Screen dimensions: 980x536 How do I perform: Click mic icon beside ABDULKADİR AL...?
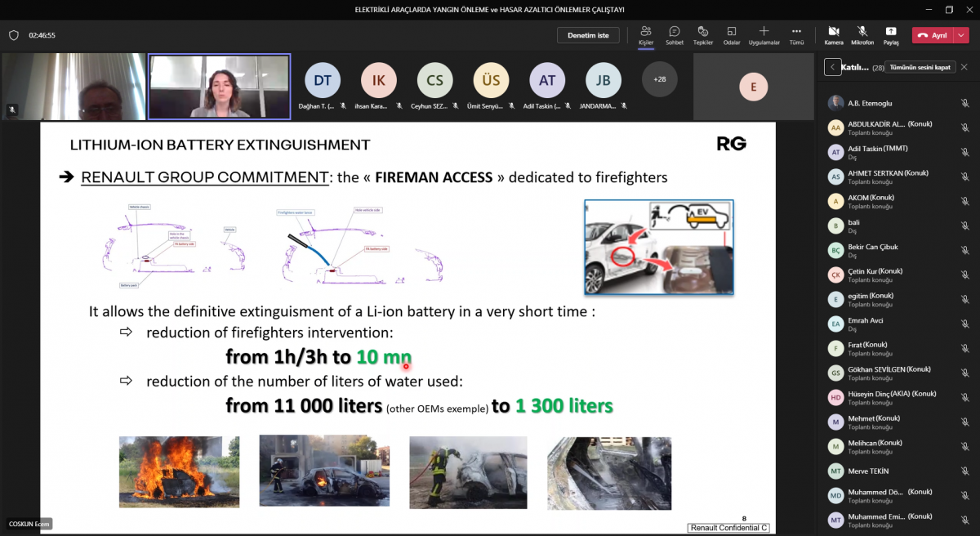click(x=964, y=127)
